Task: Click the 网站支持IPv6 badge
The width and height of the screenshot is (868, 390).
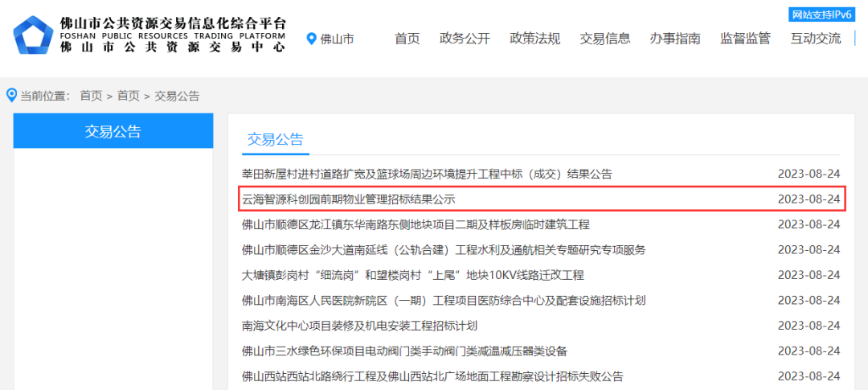Action: point(820,14)
